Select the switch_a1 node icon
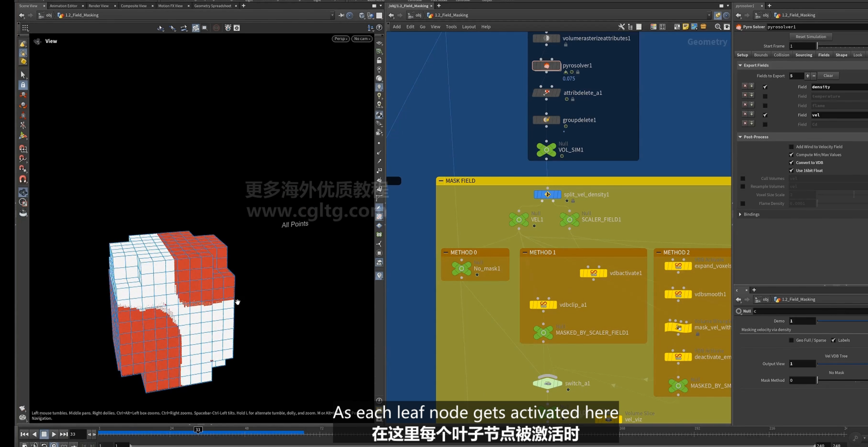Screen dimensions: 868x447 (547, 383)
